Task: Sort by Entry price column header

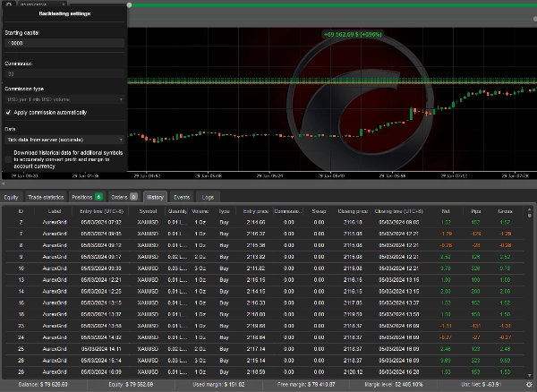Action: (x=255, y=211)
